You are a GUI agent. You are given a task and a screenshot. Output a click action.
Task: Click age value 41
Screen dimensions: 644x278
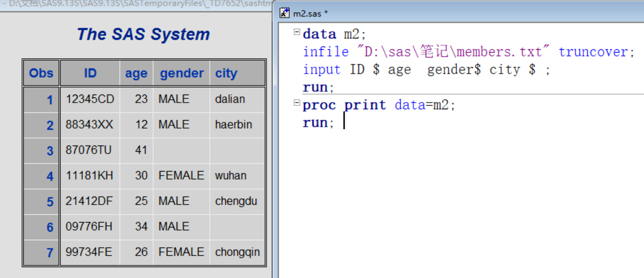[141, 150]
